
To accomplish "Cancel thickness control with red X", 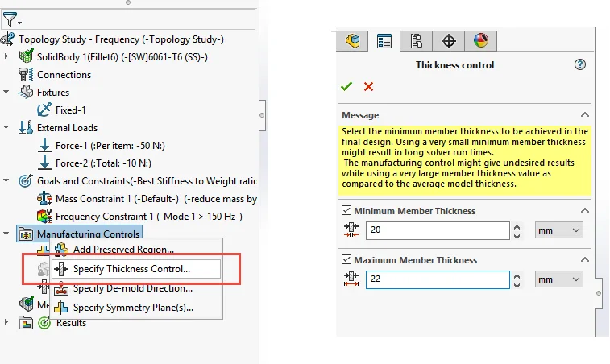I will coord(368,86).
